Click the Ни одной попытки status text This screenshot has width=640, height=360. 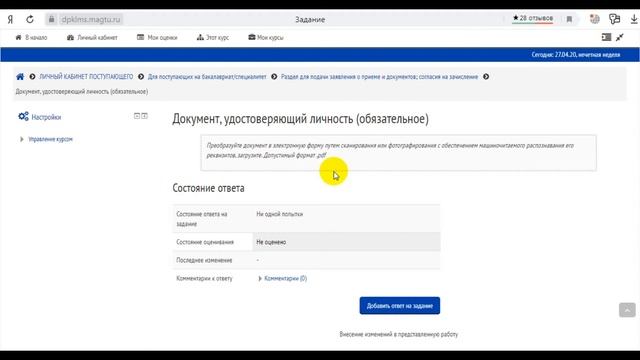click(280, 214)
